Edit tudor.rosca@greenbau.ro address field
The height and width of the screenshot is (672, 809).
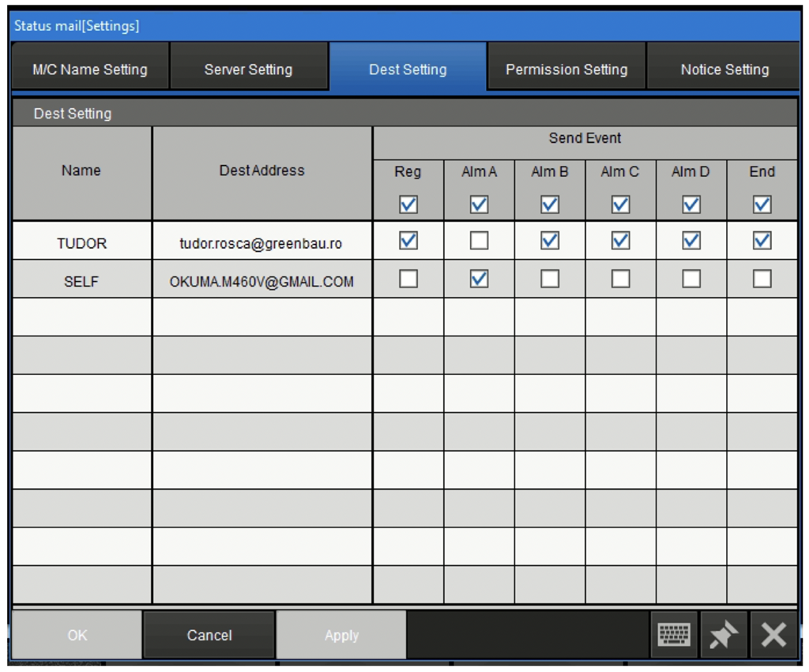point(262,243)
